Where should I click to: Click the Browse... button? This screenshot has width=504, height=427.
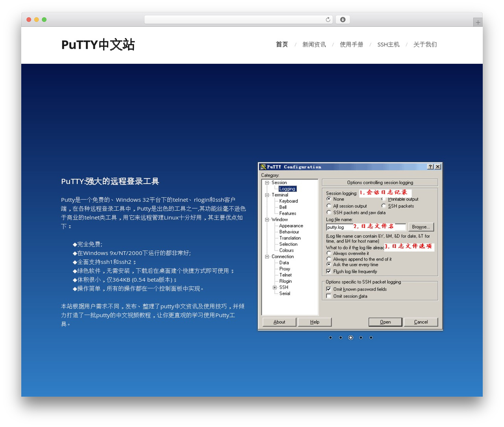[421, 227]
